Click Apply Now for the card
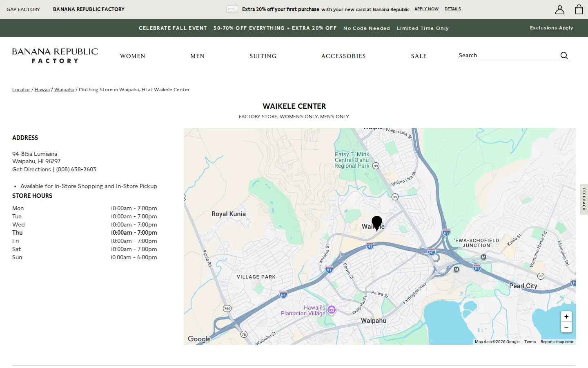This screenshot has width=588, height=368. click(x=426, y=9)
